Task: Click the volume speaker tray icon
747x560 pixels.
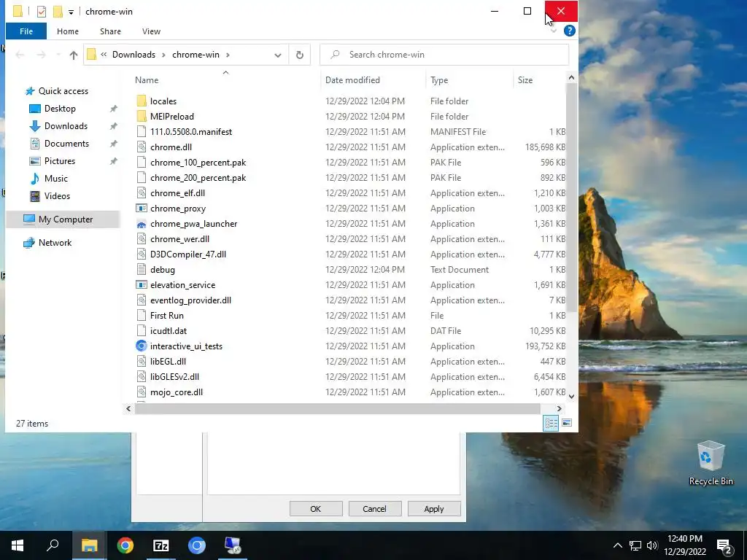Action: coord(653,545)
